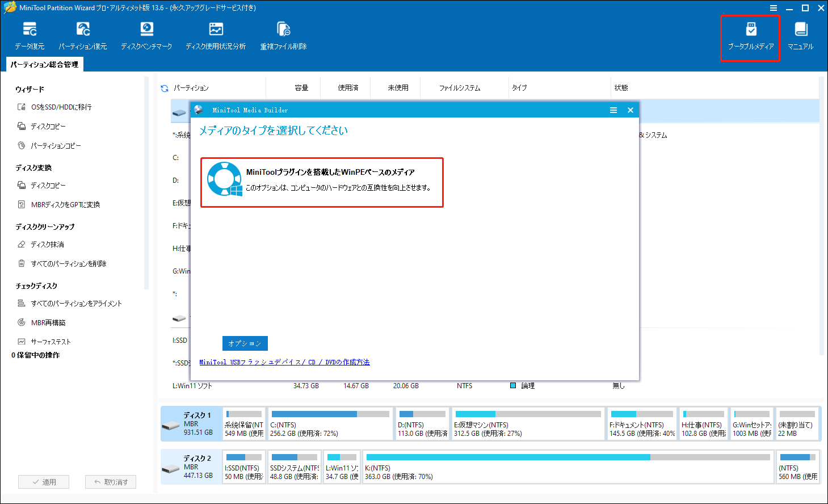Open the データ復元 data recovery tool
The height and width of the screenshot is (504, 828).
30,36
